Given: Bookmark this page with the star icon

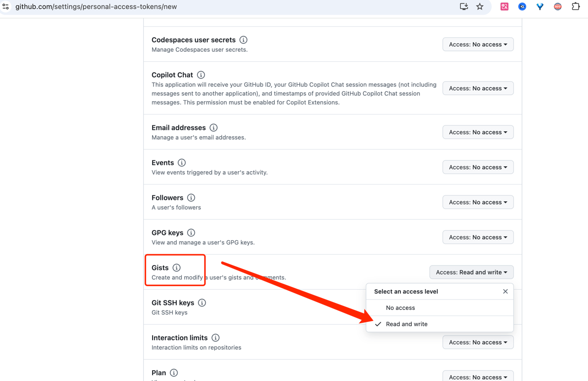Looking at the screenshot, I should pyautogui.click(x=479, y=6).
